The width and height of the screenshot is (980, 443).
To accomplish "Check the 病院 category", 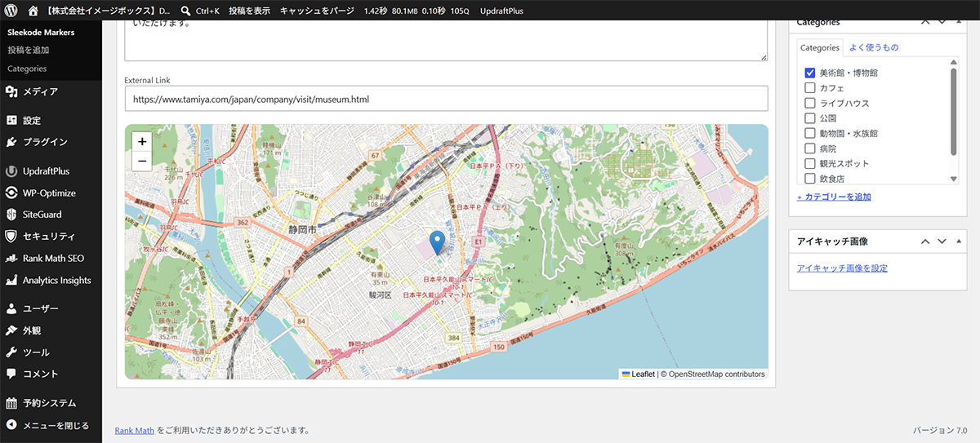I will [810, 148].
